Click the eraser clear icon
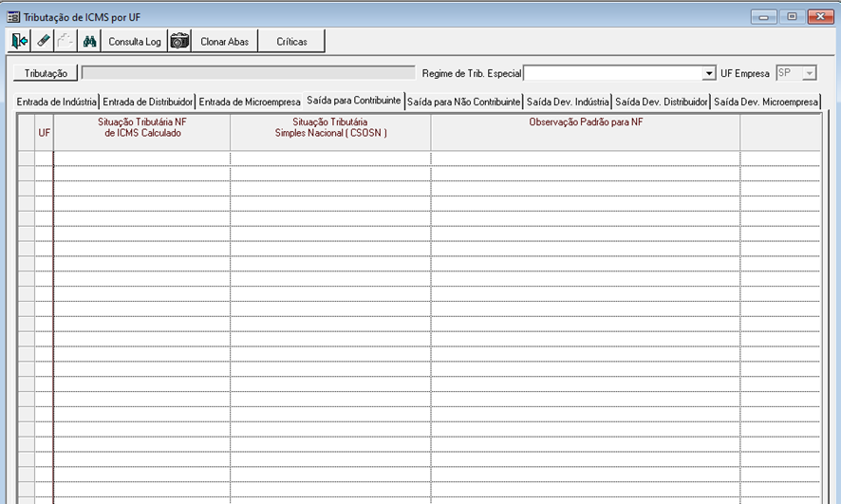This screenshot has height=504, width=841. click(43, 41)
